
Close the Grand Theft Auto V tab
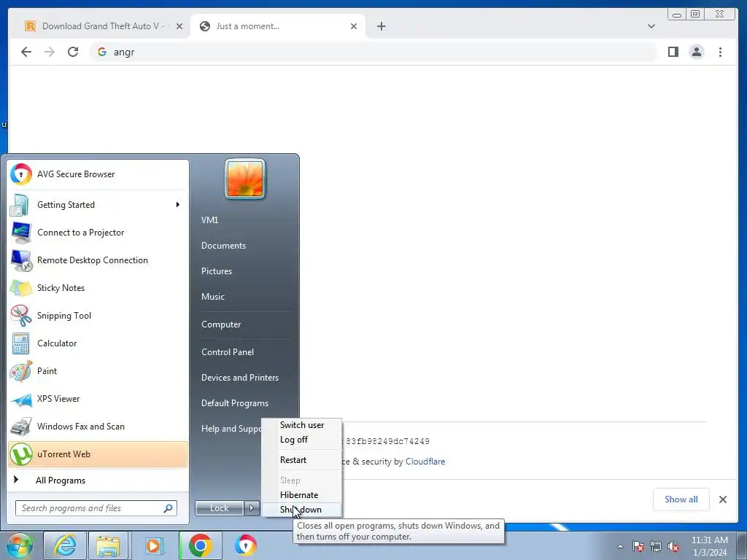(179, 26)
